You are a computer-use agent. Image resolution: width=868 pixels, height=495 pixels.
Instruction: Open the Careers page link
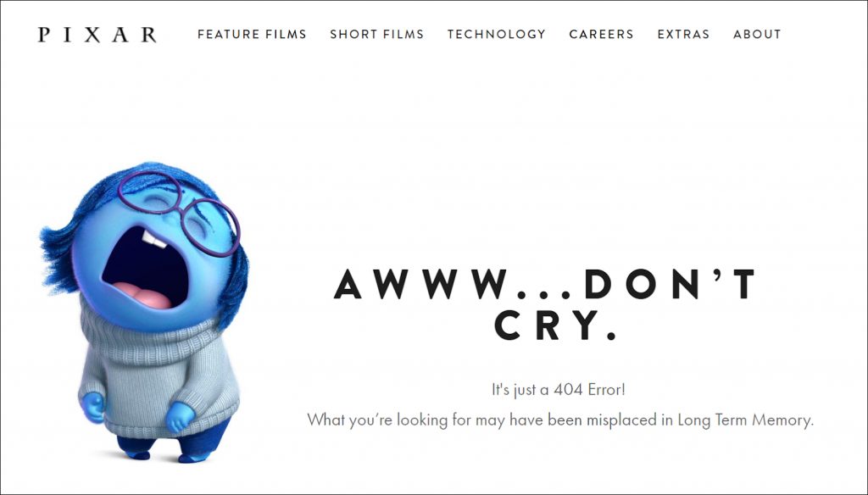click(601, 35)
